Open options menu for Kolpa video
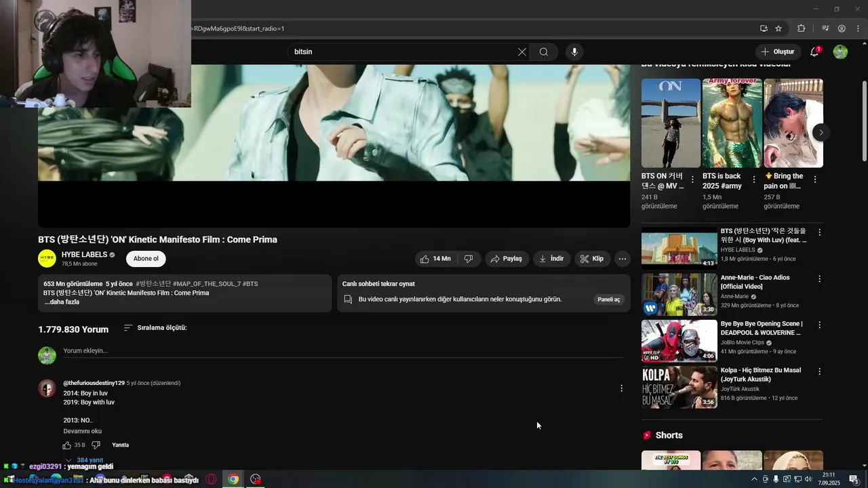 819,371
